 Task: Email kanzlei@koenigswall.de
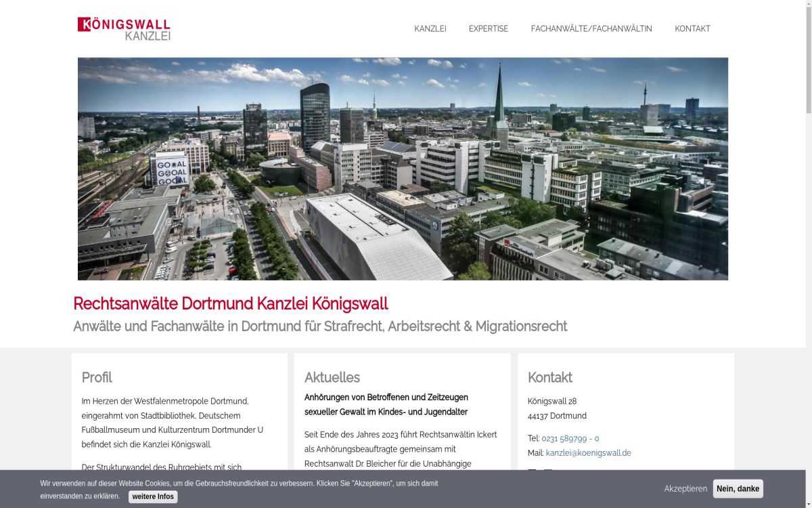(x=588, y=452)
